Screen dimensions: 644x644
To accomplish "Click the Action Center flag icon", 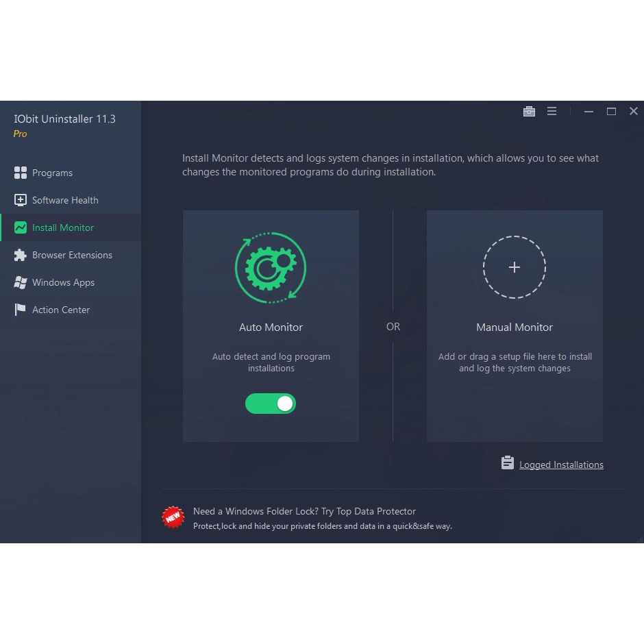I will coord(21,310).
